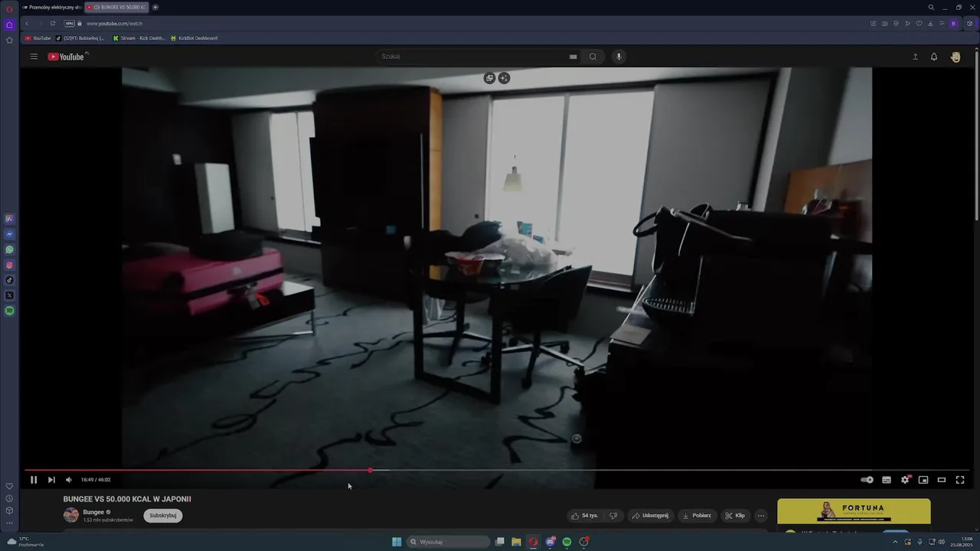980x551 pixels.
Task: Dislike the video
Action: point(613,516)
